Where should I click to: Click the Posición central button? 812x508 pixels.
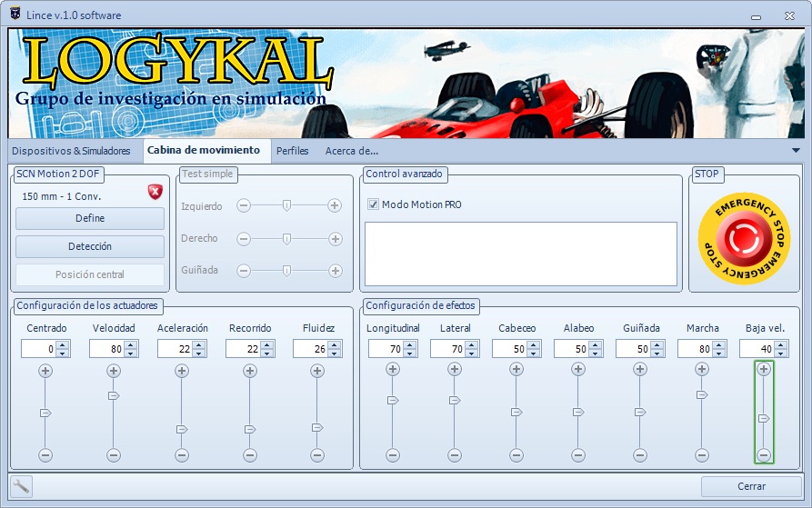90,274
